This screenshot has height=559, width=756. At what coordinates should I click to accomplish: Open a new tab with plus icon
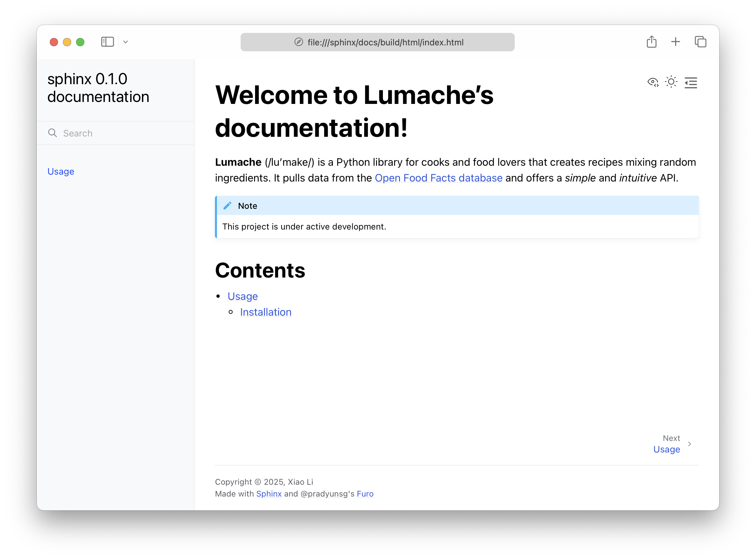pyautogui.click(x=675, y=42)
